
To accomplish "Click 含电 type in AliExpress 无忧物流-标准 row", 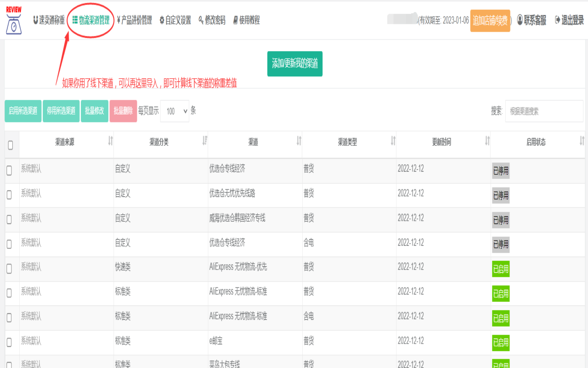I will tap(309, 316).
